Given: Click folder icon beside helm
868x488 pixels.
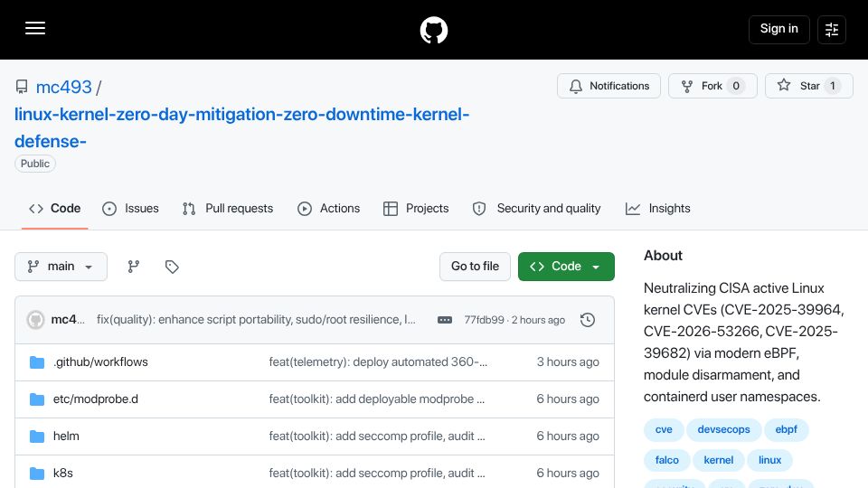Looking at the screenshot, I should 36,436.
